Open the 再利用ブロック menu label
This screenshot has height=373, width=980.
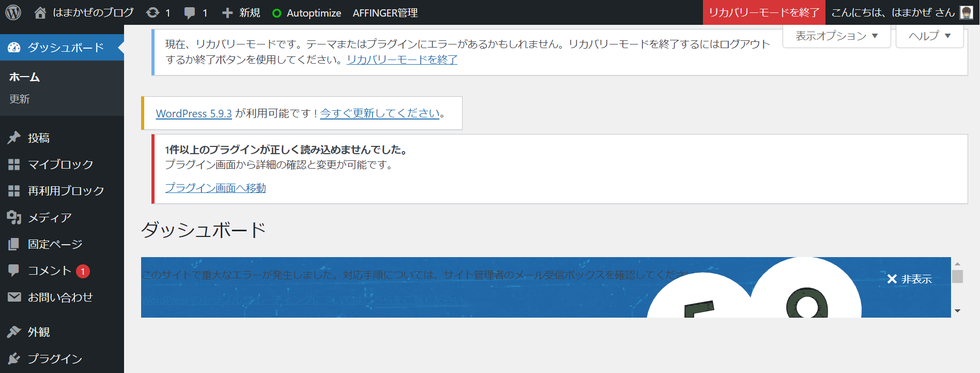pos(66,191)
